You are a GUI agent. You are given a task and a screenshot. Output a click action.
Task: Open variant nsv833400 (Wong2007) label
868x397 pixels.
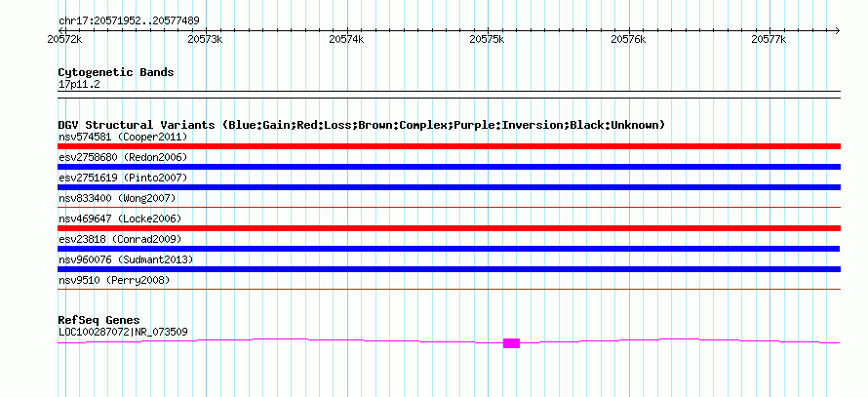117,198
